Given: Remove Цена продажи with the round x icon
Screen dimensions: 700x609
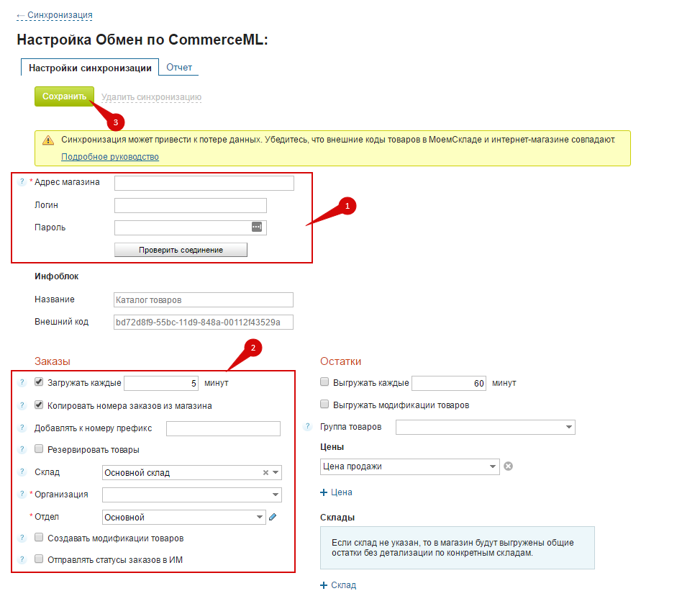Looking at the screenshot, I should pyautogui.click(x=508, y=466).
